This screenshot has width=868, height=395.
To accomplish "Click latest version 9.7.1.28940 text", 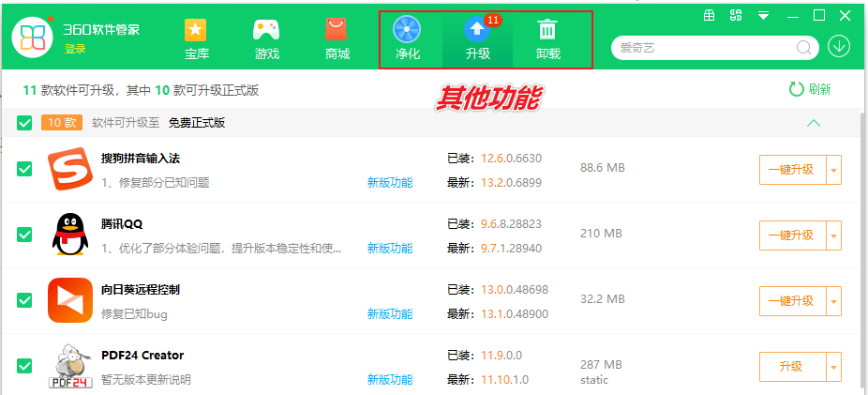I will 511,248.
